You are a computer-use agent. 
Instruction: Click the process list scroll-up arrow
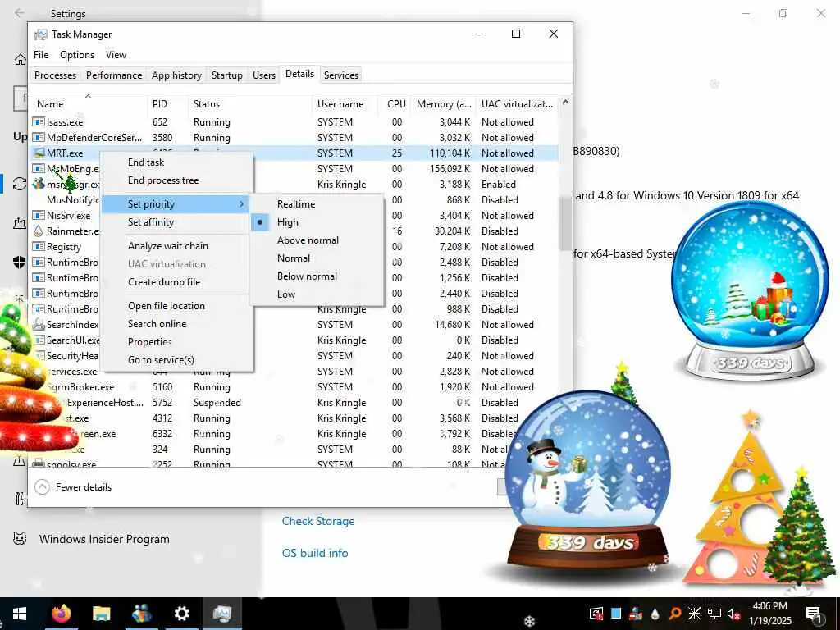tap(565, 102)
